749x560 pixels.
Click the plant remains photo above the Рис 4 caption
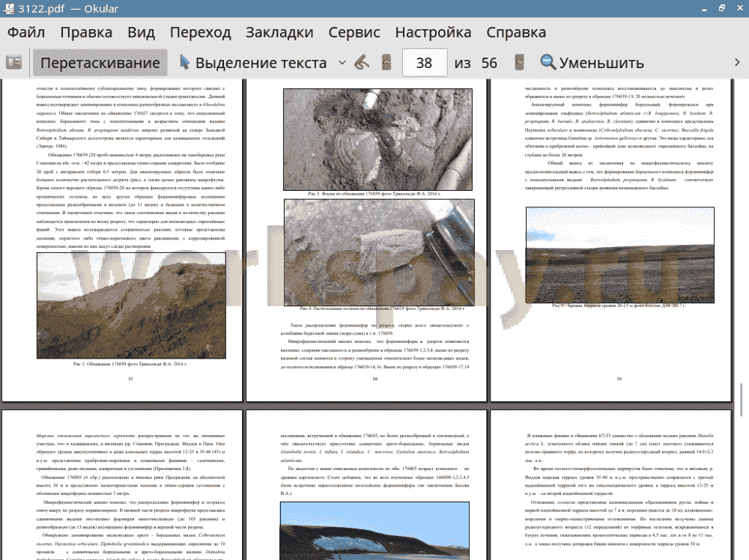[379, 252]
